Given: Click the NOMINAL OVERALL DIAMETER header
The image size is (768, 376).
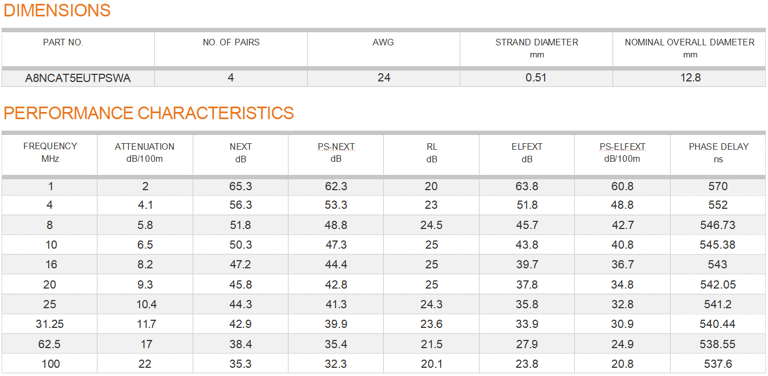Looking at the screenshot, I should click(x=690, y=48).
